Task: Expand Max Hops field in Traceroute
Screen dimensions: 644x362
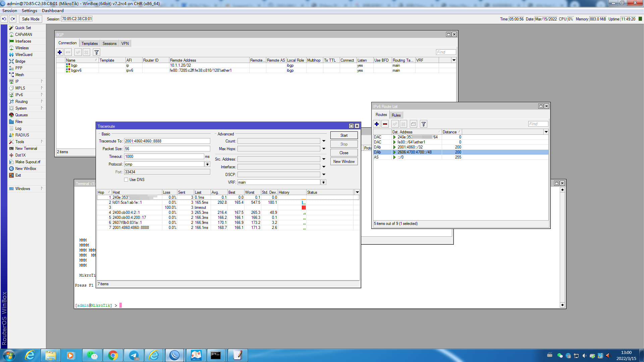Action: [x=324, y=149]
